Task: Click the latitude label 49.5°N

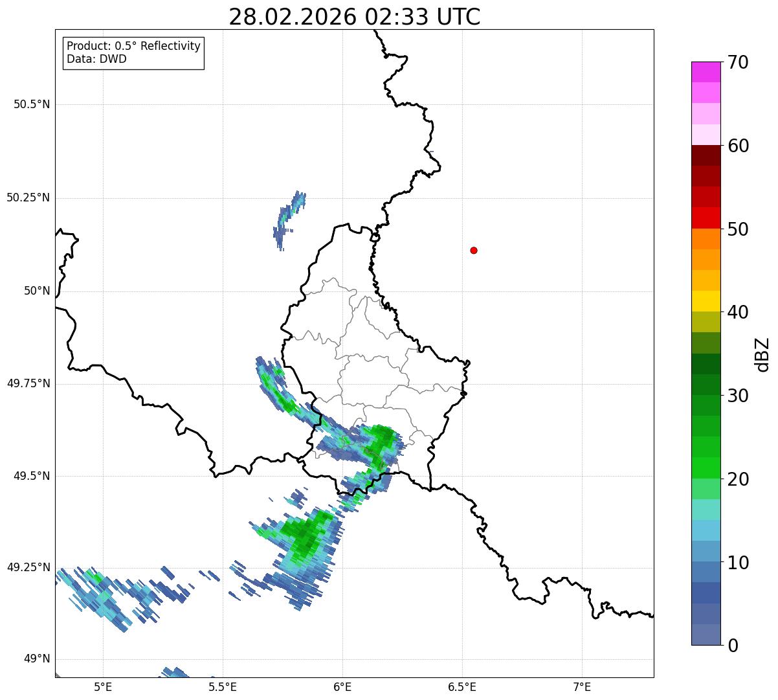Action: [x=32, y=476]
